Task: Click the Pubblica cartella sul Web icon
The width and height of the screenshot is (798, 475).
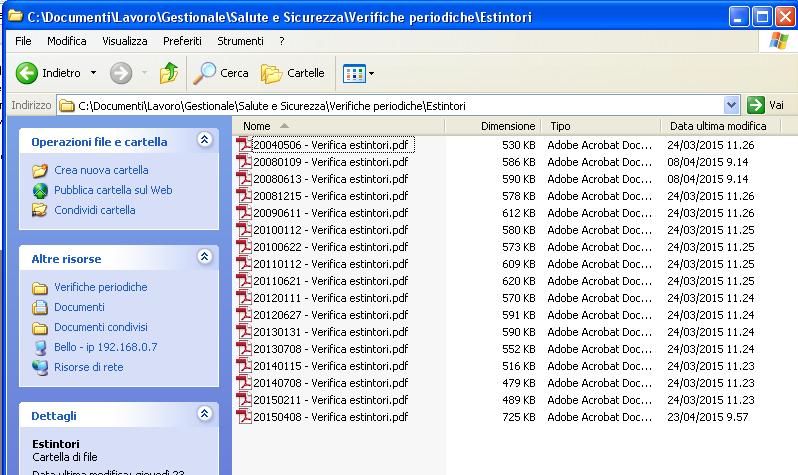Action: (40, 191)
